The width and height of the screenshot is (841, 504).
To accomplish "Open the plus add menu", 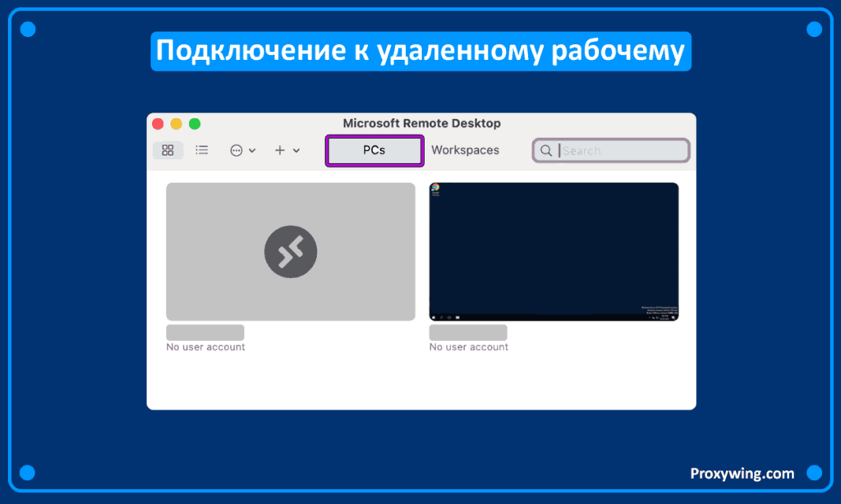I will (287, 151).
